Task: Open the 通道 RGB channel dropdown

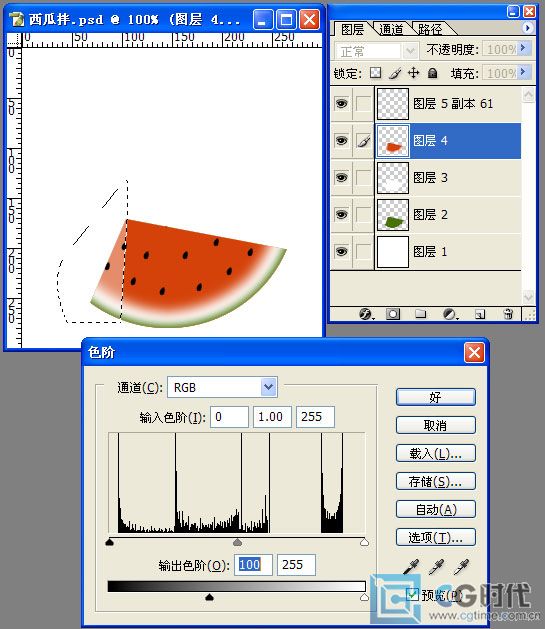Action: pyautogui.click(x=268, y=388)
